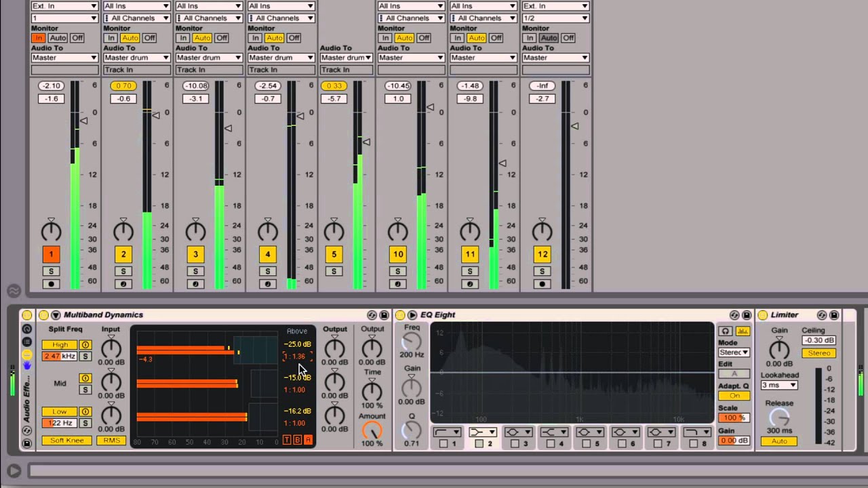
Task: Arm track 1 record button
Action: [x=51, y=284]
